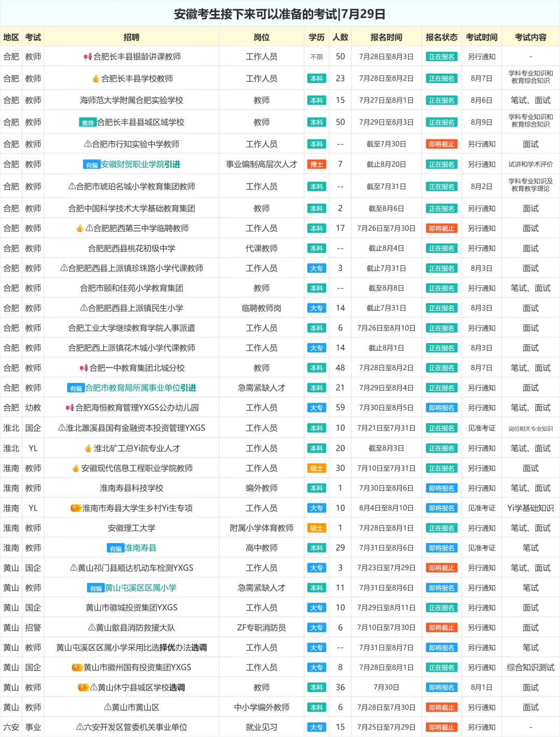Select 黄山屯溪区区属小学采用比选择优办法选调 entry

(132, 647)
